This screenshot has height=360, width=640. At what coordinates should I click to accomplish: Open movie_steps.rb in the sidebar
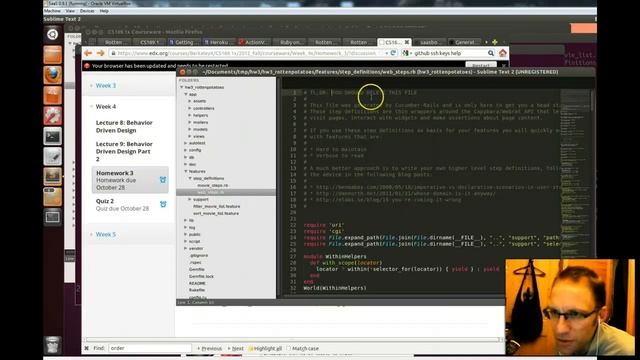213,185
